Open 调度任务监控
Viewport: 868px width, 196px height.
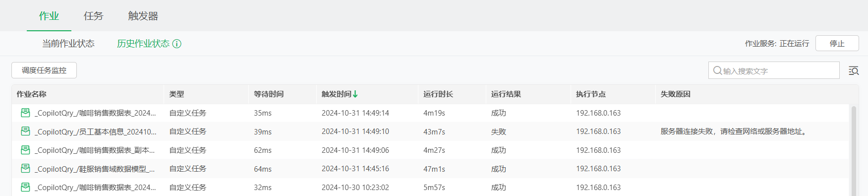pyautogui.click(x=44, y=70)
